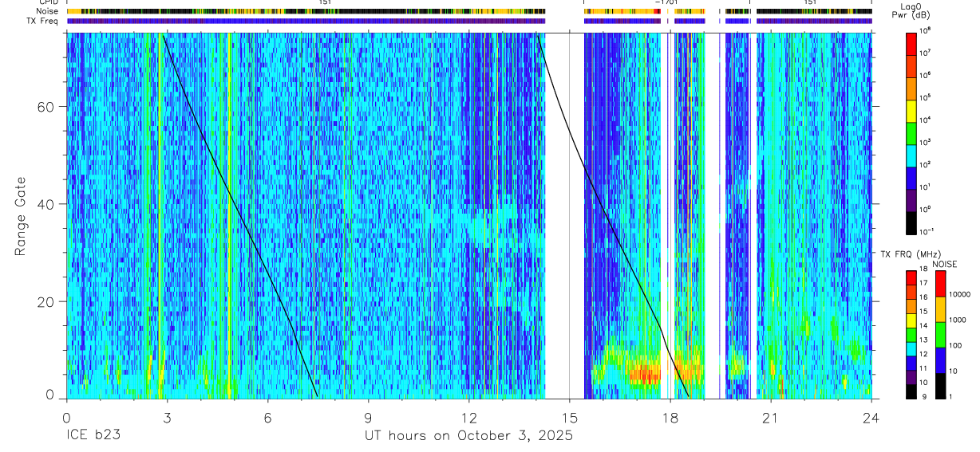Click the horizontal TX Freq color strip above plot

point(468,21)
